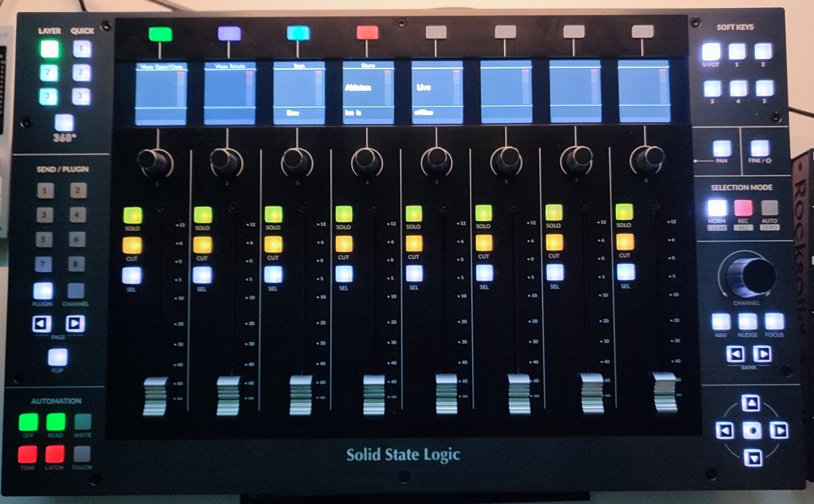
Task: Toggle SEL on channel 6
Action: pyautogui.click(x=484, y=273)
